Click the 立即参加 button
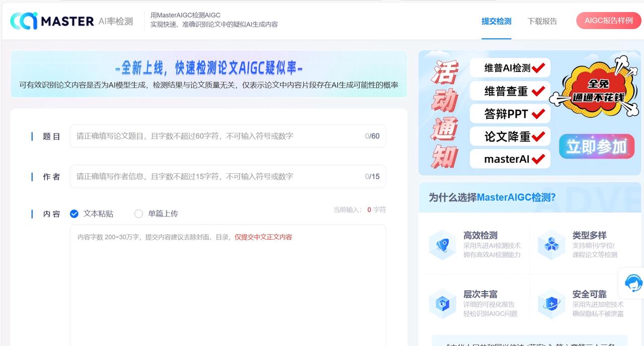 [596, 146]
